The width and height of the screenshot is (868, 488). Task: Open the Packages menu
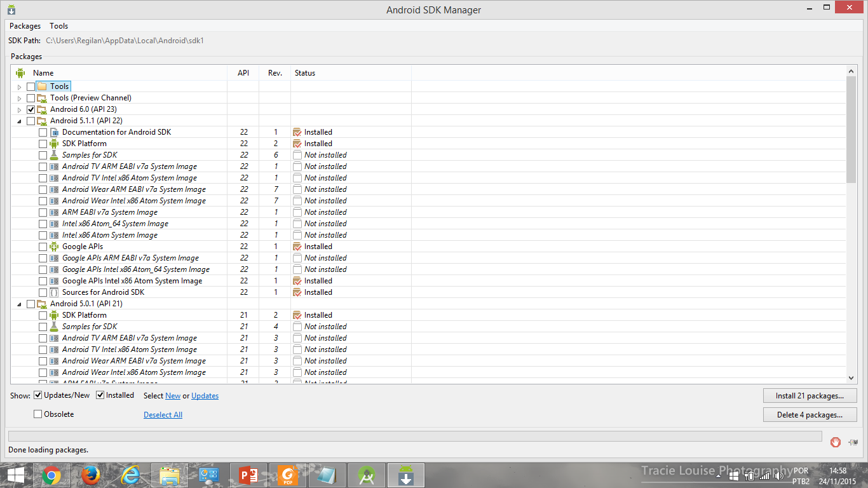pyautogui.click(x=25, y=26)
